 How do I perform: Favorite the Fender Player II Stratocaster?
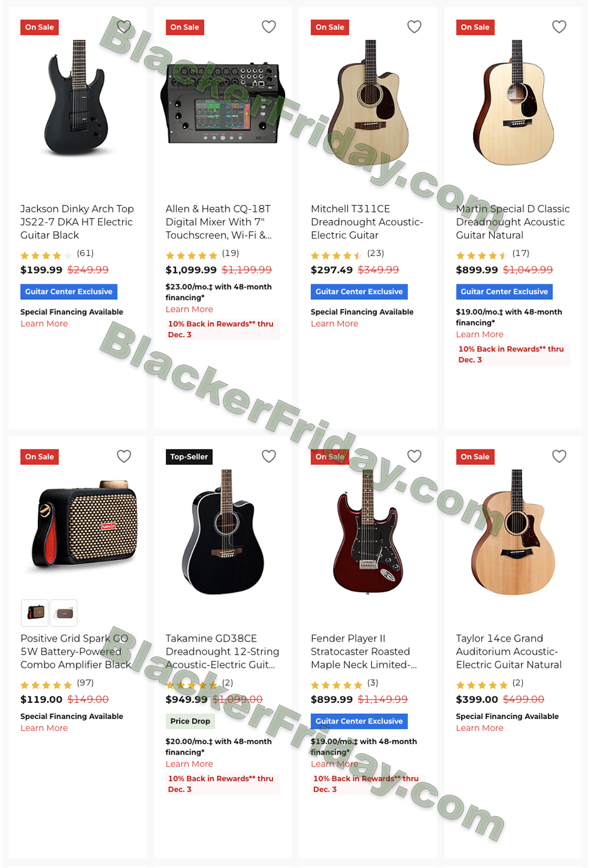pos(414,456)
